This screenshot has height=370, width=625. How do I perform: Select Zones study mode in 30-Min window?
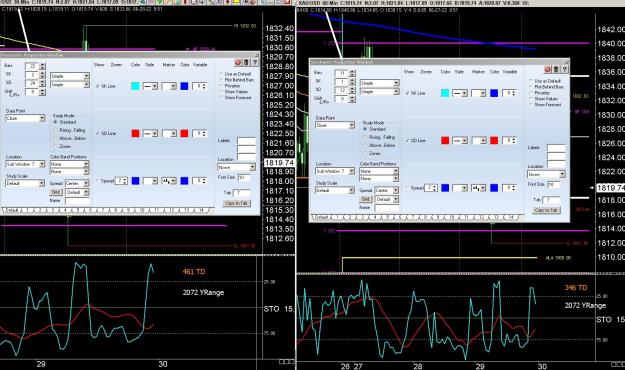pos(56,146)
